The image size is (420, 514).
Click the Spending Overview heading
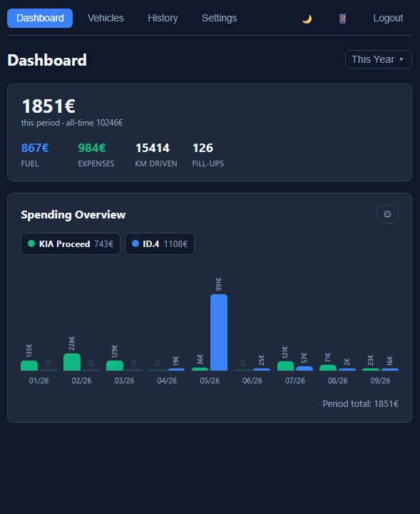tap(73, 215)
